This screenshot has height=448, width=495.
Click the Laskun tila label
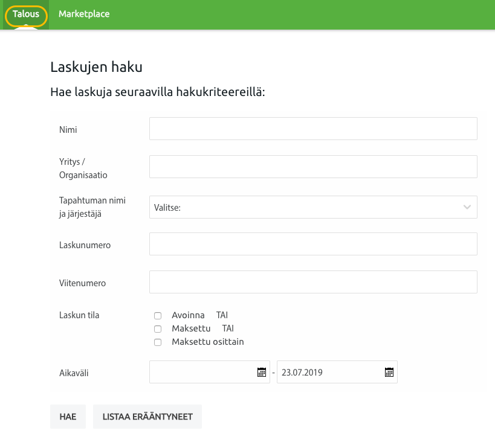coord(79,315)
